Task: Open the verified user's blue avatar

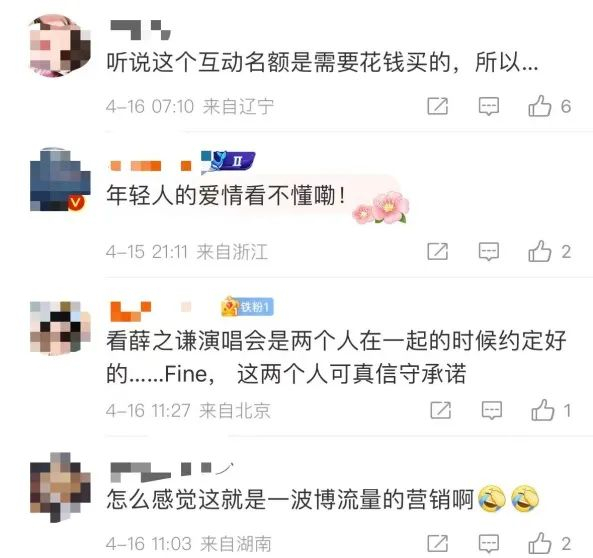Action: 60,180
